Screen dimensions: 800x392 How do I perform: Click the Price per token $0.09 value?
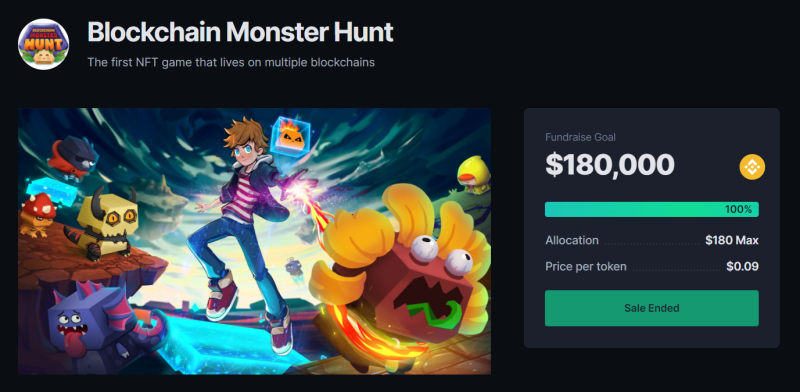point(742,266)
